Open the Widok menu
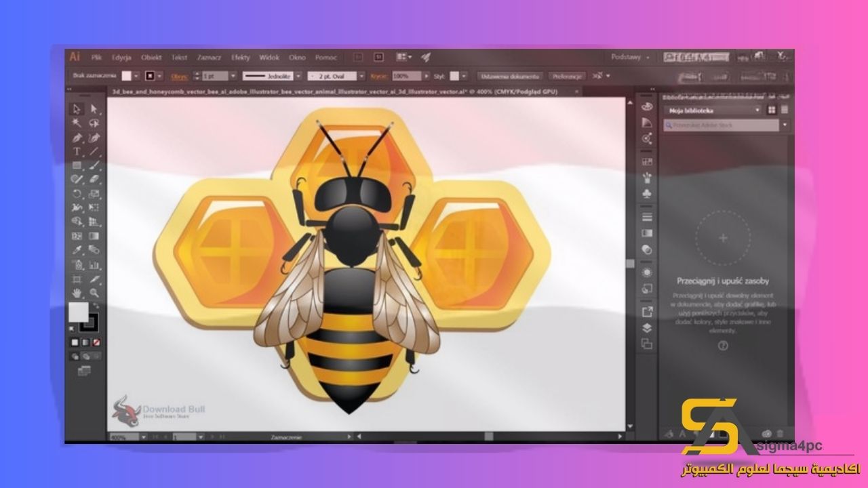 tap(269, 58)
